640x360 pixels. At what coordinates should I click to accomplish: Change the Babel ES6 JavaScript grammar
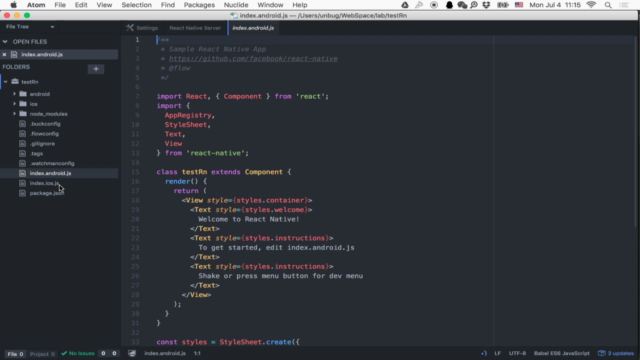pos(562,353)
